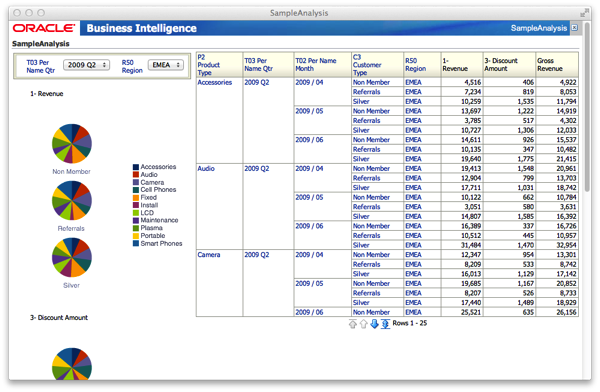The image size is (600, 392).
Task: Open the R50 Region dropdown showing EMEA
Action: tap(166, 65)
